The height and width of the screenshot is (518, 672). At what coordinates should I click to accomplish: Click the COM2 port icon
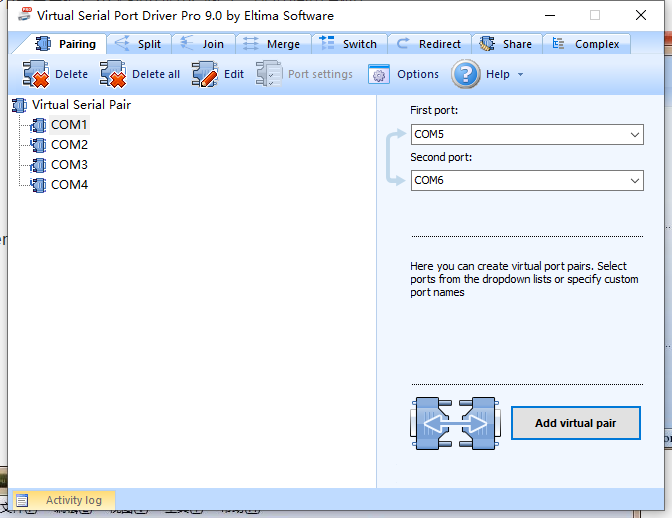(39, 145)
